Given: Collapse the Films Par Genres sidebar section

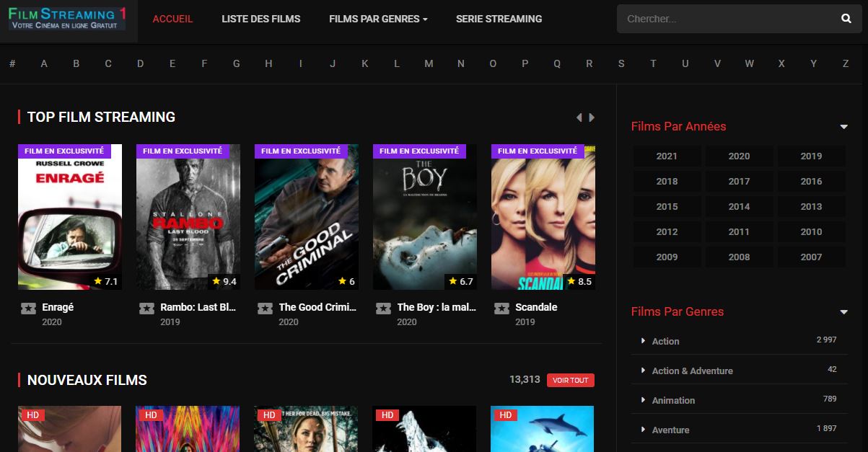Looking at the screenshot, I should (843, 312).
